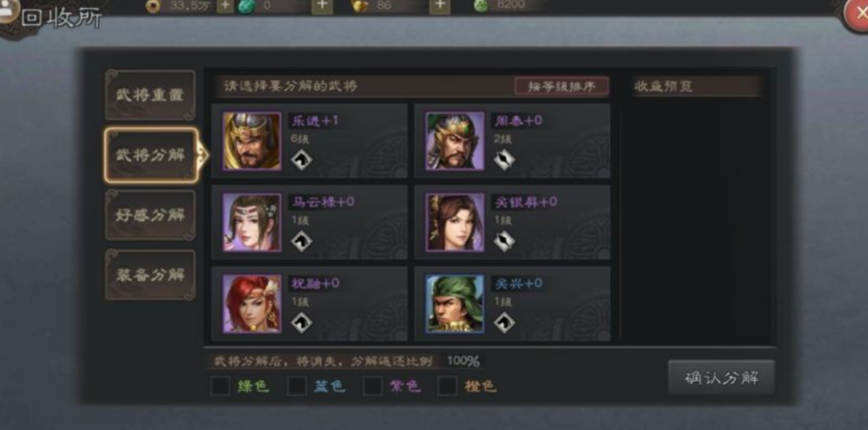
Task: Click the green-bandana 关兴+0 portrait
Action: pos(455,303)
